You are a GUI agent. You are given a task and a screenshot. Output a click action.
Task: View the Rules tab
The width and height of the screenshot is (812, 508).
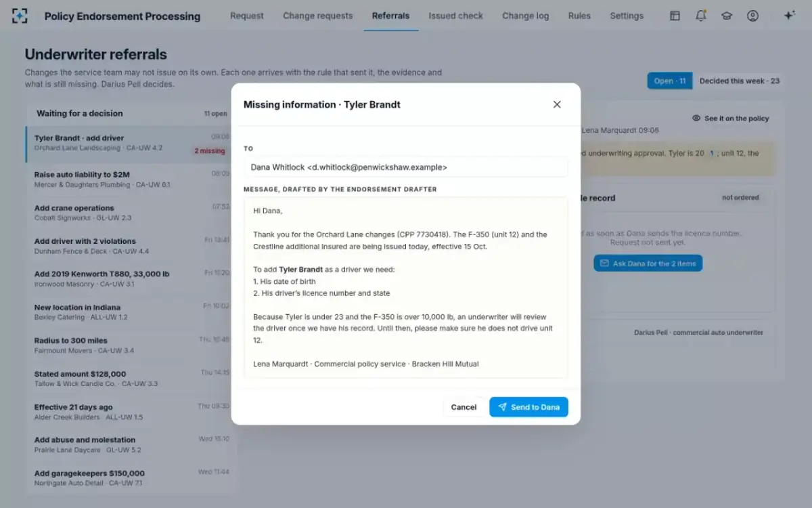[x=579, y=16]
